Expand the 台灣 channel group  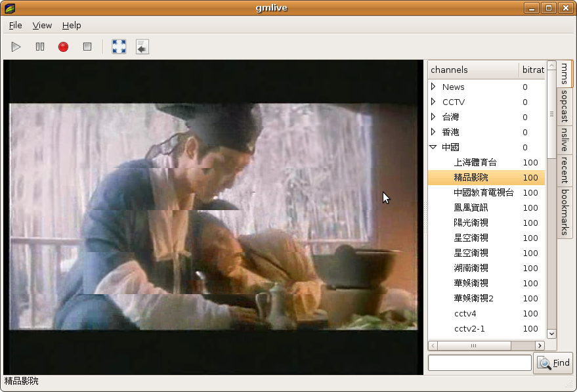pyautogui.click(x=433, y=117)
